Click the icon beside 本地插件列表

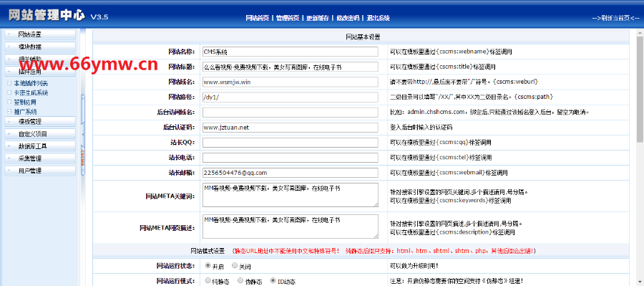[x=9, y=83]
